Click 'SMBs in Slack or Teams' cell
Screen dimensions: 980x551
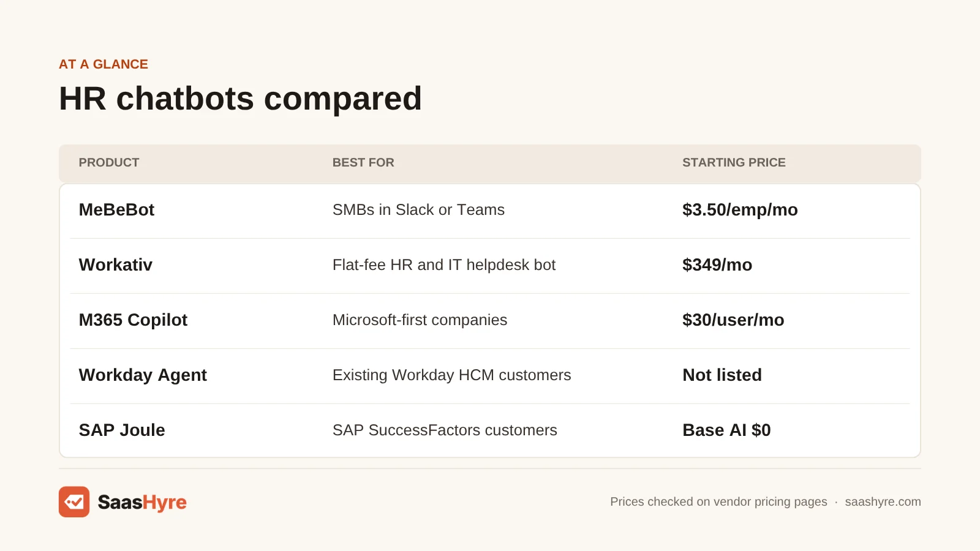coord(418,210)
